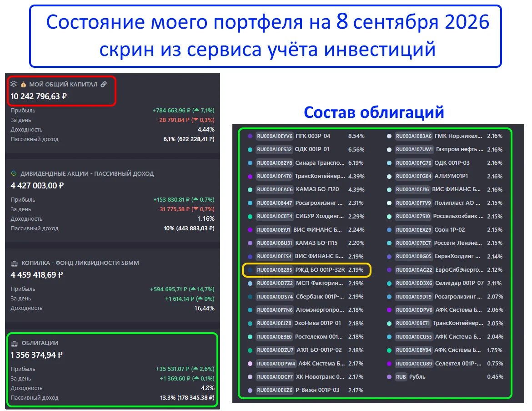Click the 8.54% share of ПГК
Screen dimensions: 532x411
(x=356, y=136)
